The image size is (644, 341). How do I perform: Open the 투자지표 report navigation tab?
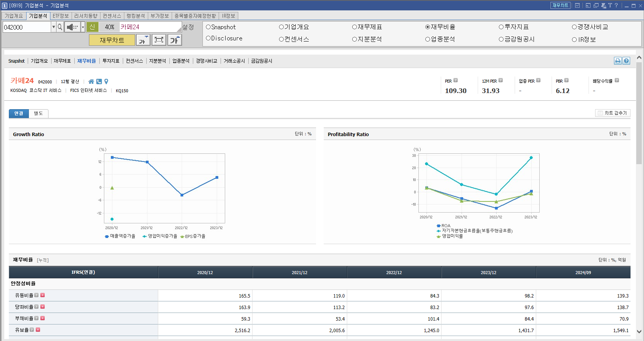(x=111, y=61)
